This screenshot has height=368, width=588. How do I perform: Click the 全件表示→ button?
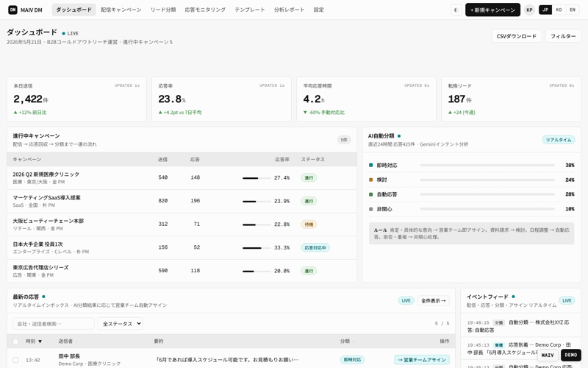coord(433,300)
